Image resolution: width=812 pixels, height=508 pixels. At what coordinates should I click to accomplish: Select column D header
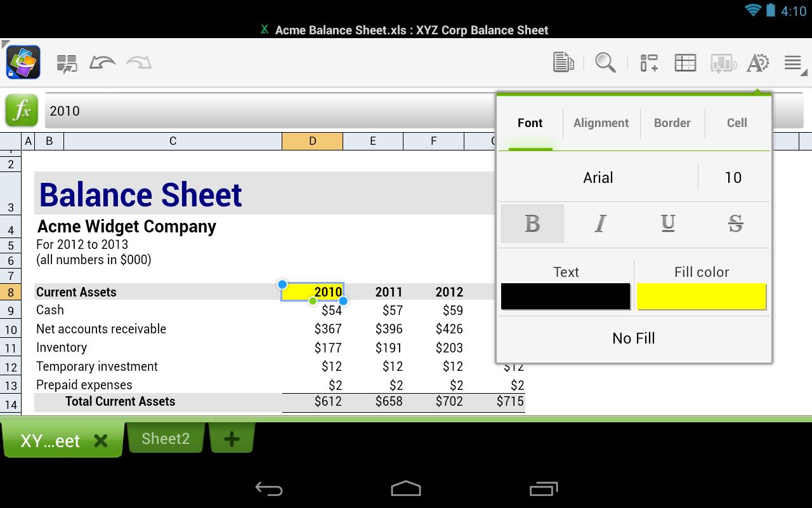pos(312,141)
